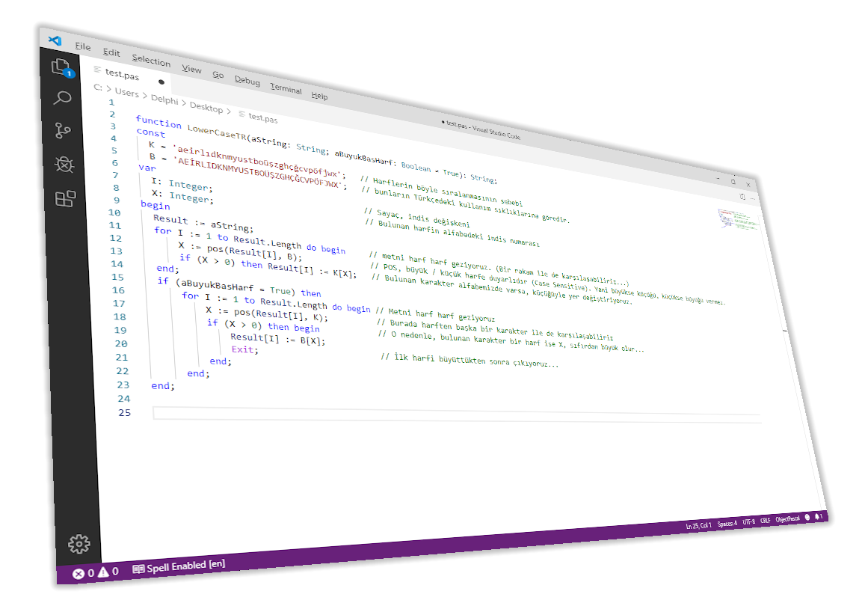Click ObjectPascal language mode in status bar
The image size is (868, 612).
pyautogui.click(x=787, y=519)
